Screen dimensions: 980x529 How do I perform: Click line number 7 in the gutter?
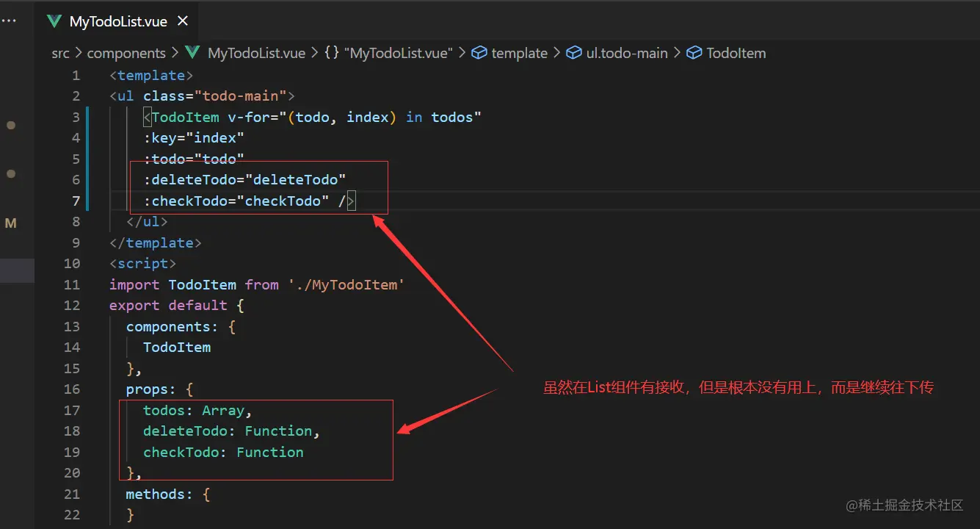[x=76, y=201]
